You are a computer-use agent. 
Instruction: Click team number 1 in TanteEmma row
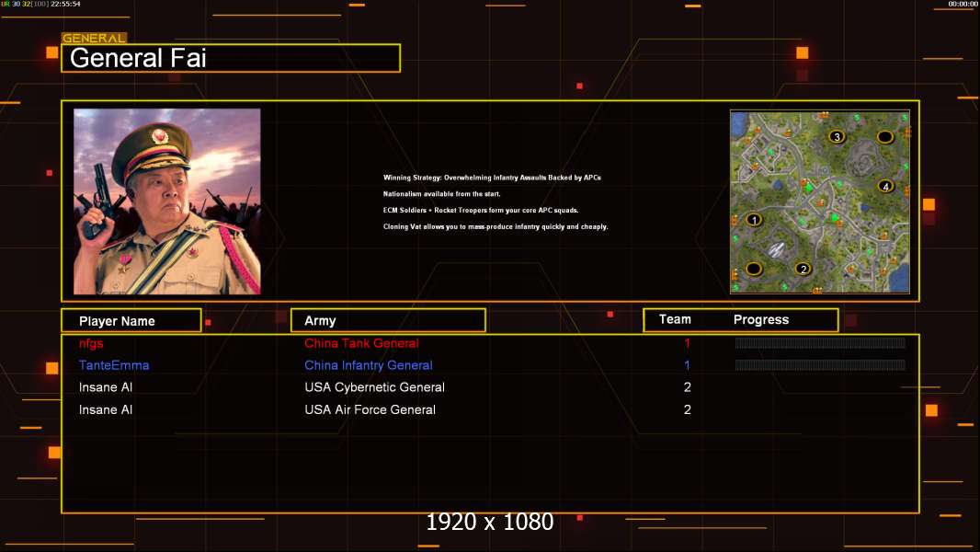click(x=687, y=365)
